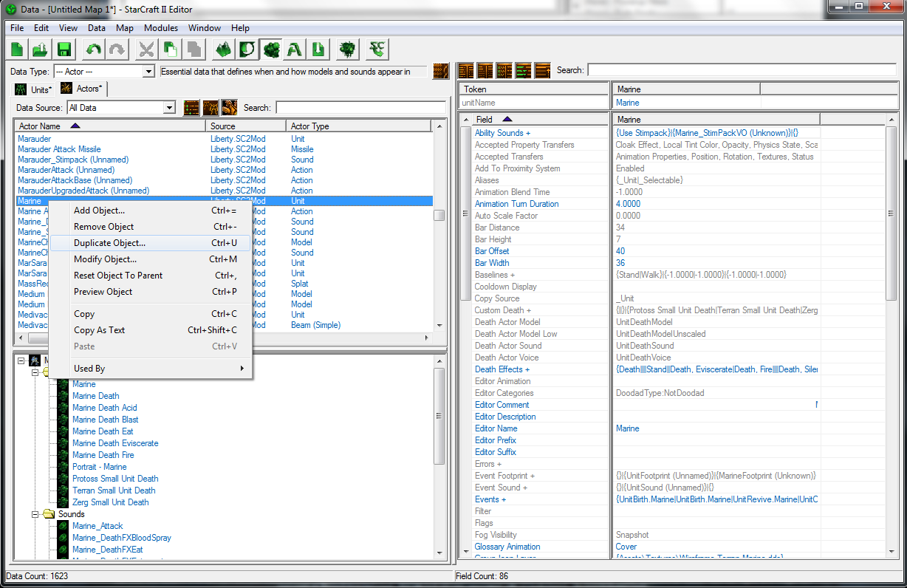
Task: Toggle the third view button next to Data Source
Action: tap(230, 107)
